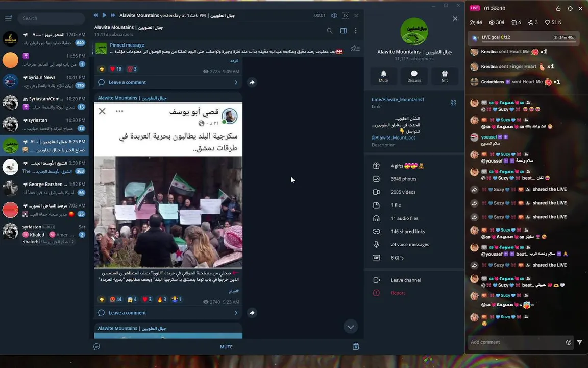Open chat with 640 unread badge
This screenshot has width=588, height=368.
pyautogui.click(x=44, y=39)
